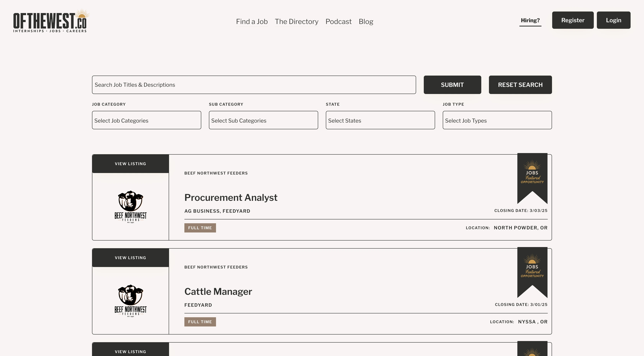644x356 pixels.
Task: Open the Select Sub Categories dropdown
Action: pos(263,120)
